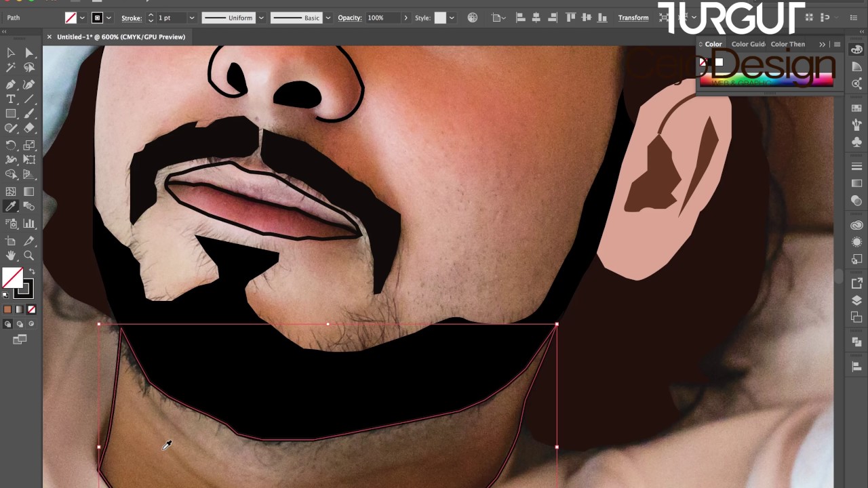The height and width of the screenshot is (488, 868).
Task: Select the Magic Wand tool
Action: tap(11, 68)
